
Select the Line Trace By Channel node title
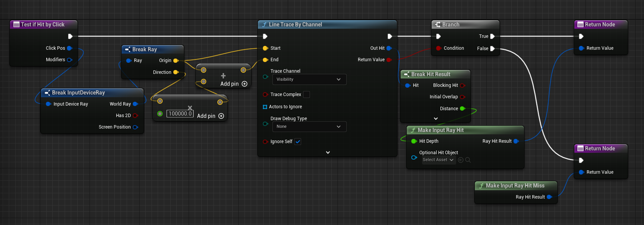295,24
